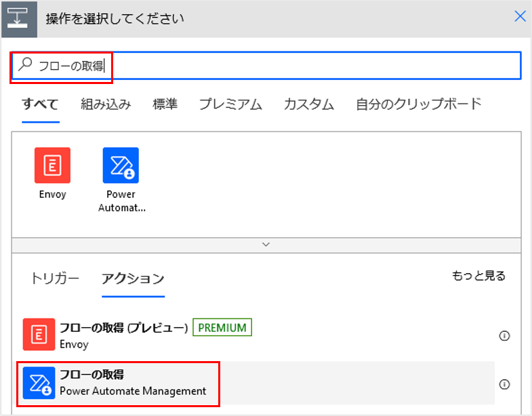Close the operation selection panel
The width and height of the screenshot is (532, 416).
[520, 17]
